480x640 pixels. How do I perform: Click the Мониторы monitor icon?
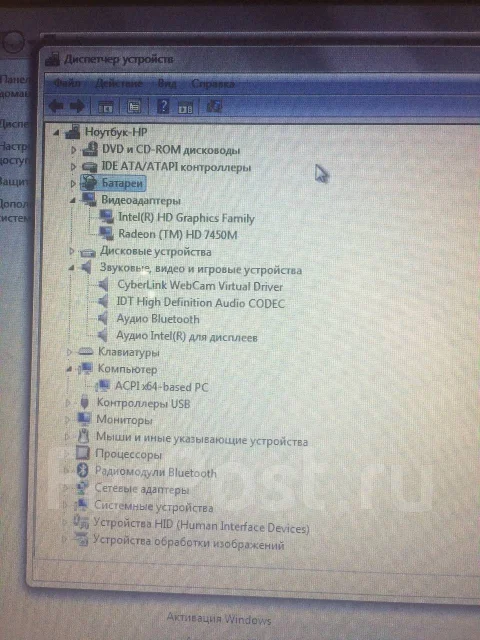point(84,418)
